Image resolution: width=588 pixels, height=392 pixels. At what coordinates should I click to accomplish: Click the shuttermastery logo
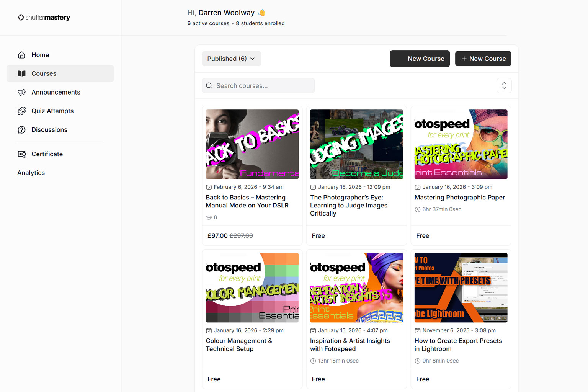[44, 18]
